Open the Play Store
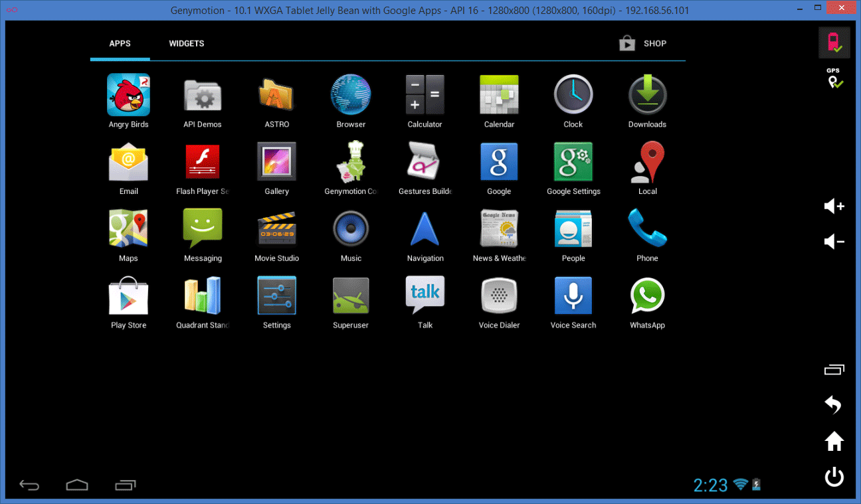The height and width of the screenshot is (504, 861). pyautogui.click(x=128, y=296)
